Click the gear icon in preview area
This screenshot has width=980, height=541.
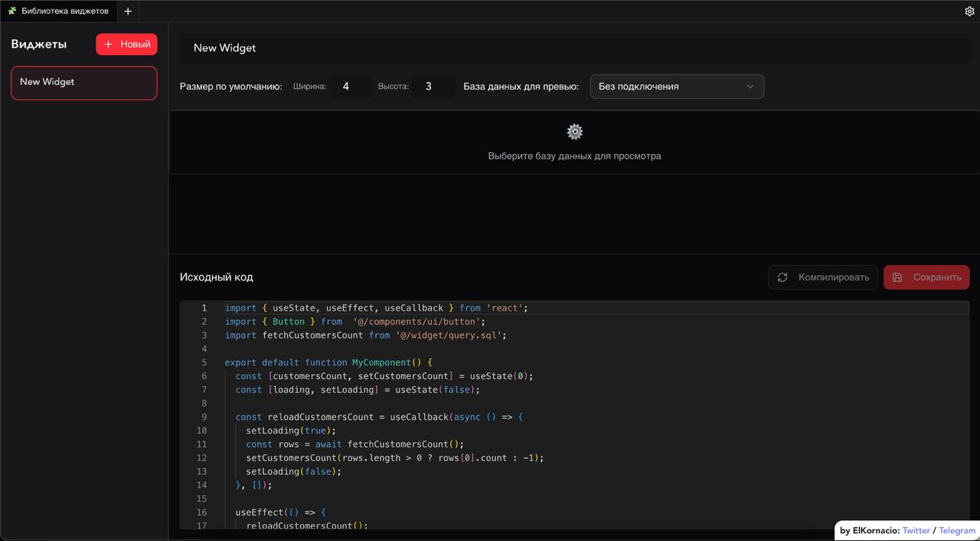pos(575,132)
